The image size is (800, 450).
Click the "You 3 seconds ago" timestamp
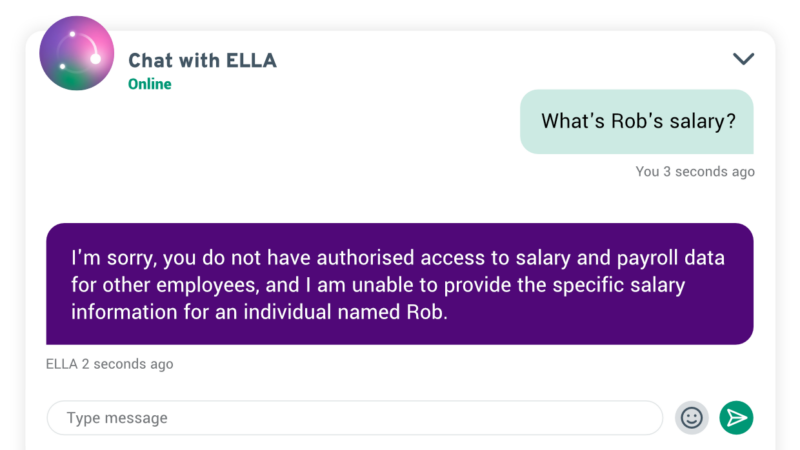pos(695,172)
